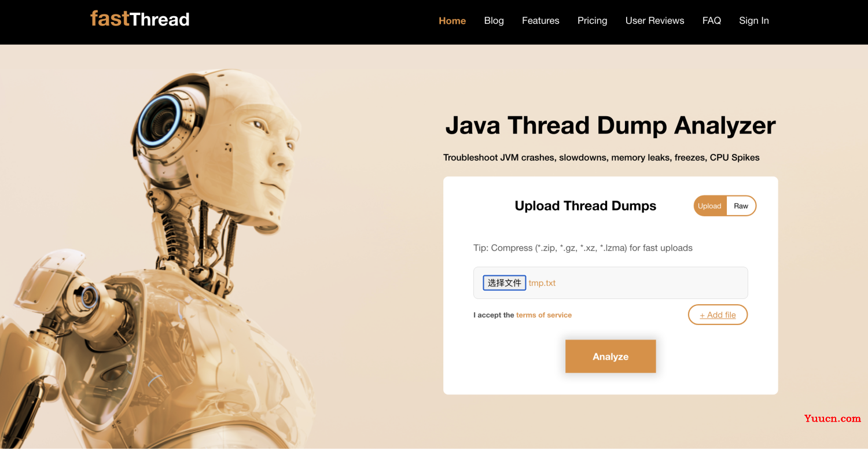Open User Reviews
This screenshot has height=450, width=868.
[654, 21]
